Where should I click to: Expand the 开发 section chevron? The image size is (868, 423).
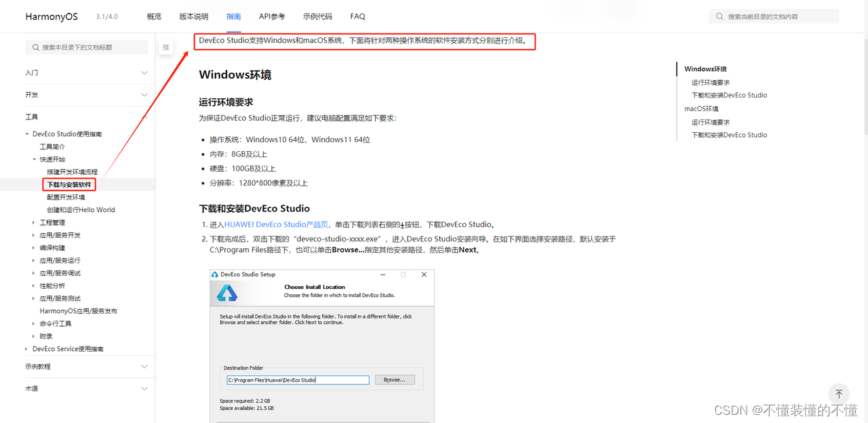(144, 95)
